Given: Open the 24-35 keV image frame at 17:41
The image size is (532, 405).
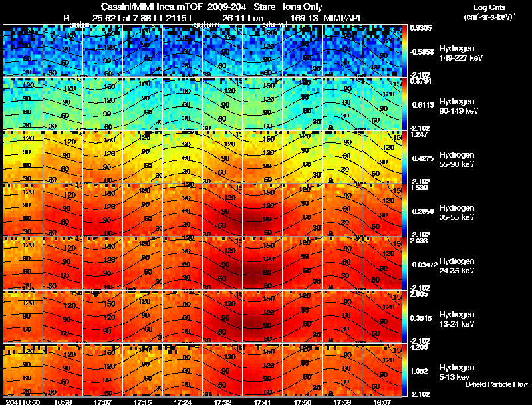Looking at the screenshot, I should [x=262, y=263].
